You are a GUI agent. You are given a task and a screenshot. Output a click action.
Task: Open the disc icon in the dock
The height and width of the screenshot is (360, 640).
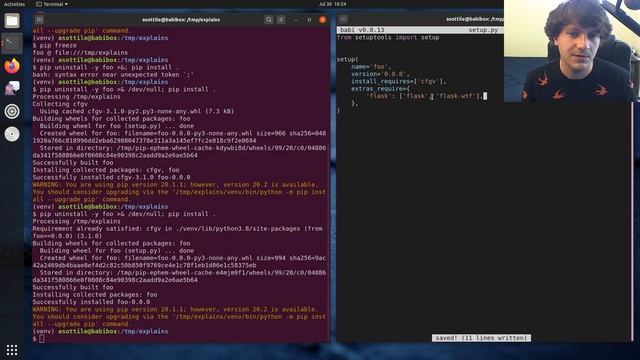[12, 134]
